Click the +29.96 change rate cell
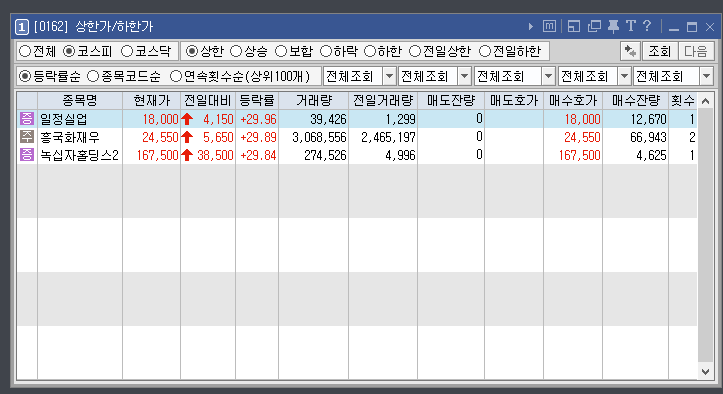This screenshot has height=394, width=723. (x=258, y=119)
